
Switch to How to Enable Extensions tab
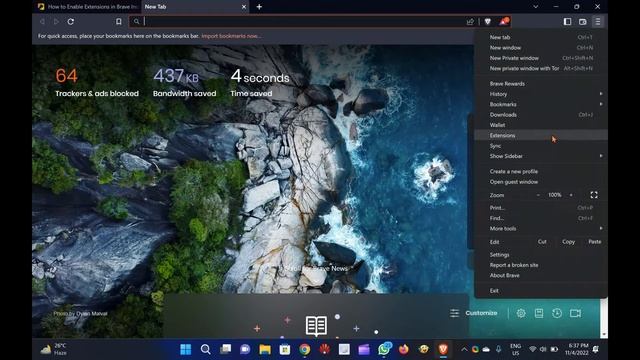(87, 7)
